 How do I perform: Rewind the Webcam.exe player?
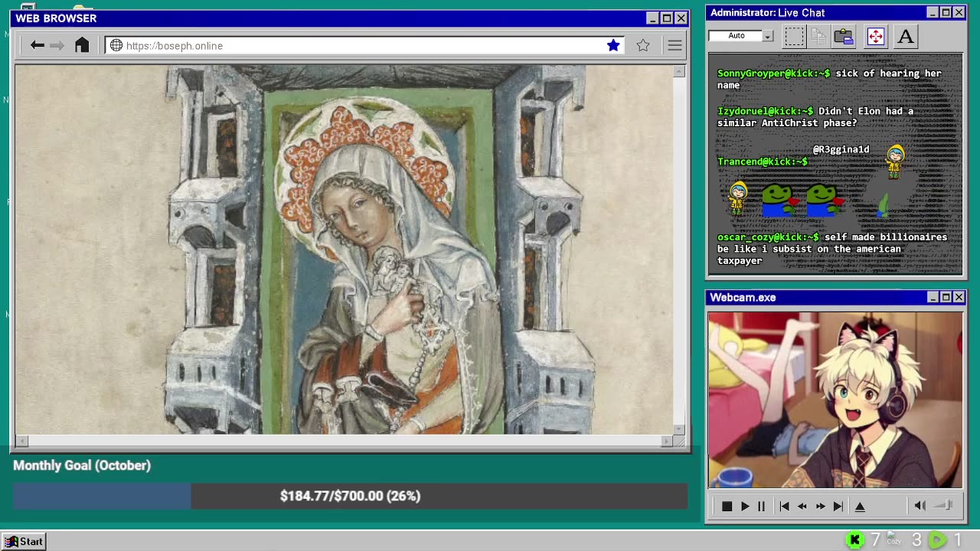point(802,506)
